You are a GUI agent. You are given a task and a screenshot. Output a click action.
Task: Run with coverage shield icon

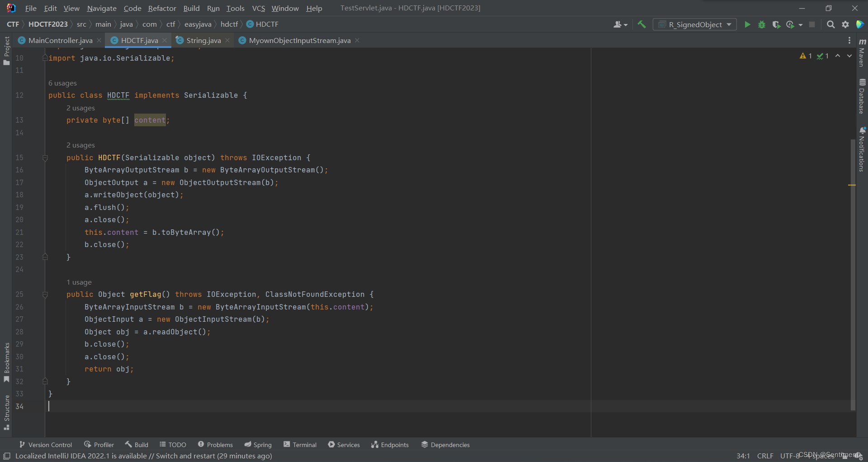tap(776, 24)
